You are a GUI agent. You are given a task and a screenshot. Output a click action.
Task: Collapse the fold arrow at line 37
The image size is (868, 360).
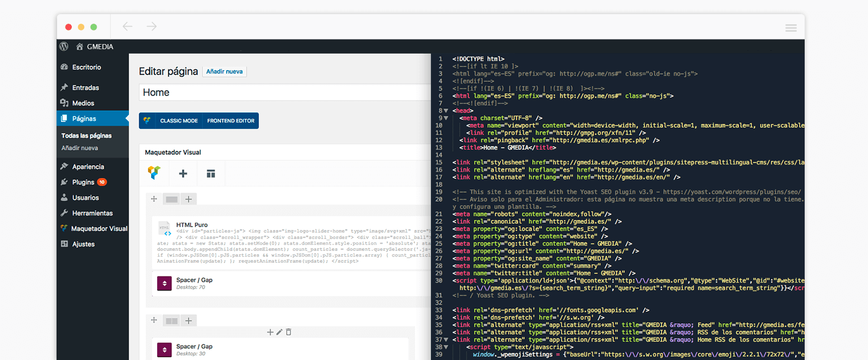(446, 340)
